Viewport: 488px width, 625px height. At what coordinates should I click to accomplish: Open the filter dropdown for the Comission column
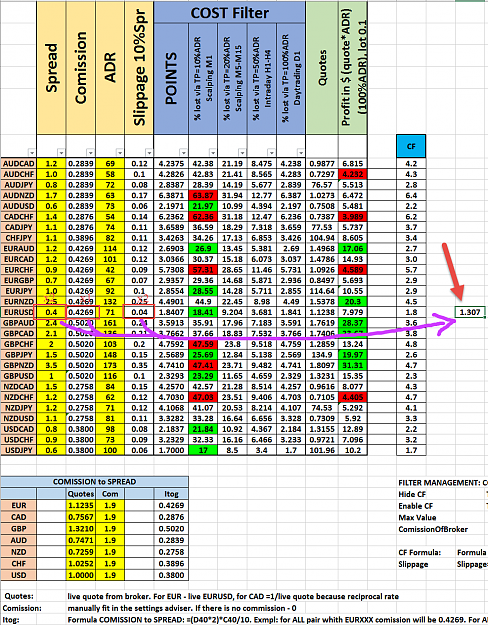point(90,153)
